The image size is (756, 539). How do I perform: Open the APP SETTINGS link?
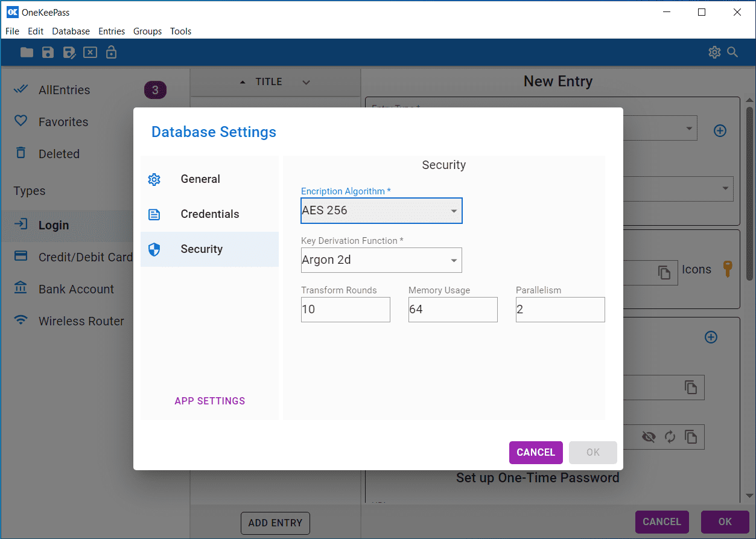click(209, 401)
